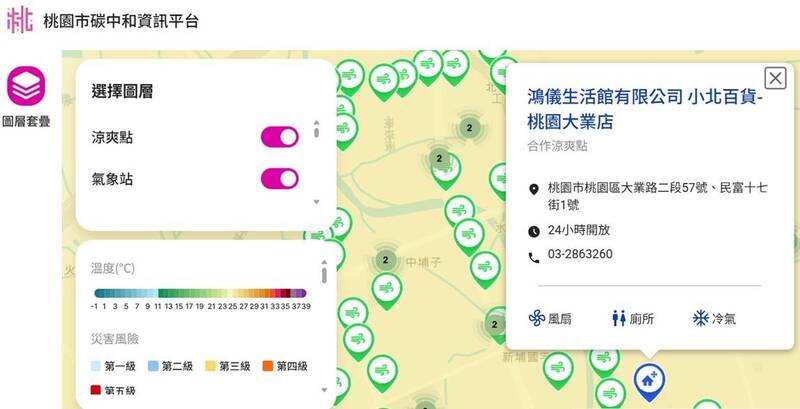The width and height of the screenshot is (800, 409).
Task: Click the 災害風險 legend label
Action: coord(115,339)
